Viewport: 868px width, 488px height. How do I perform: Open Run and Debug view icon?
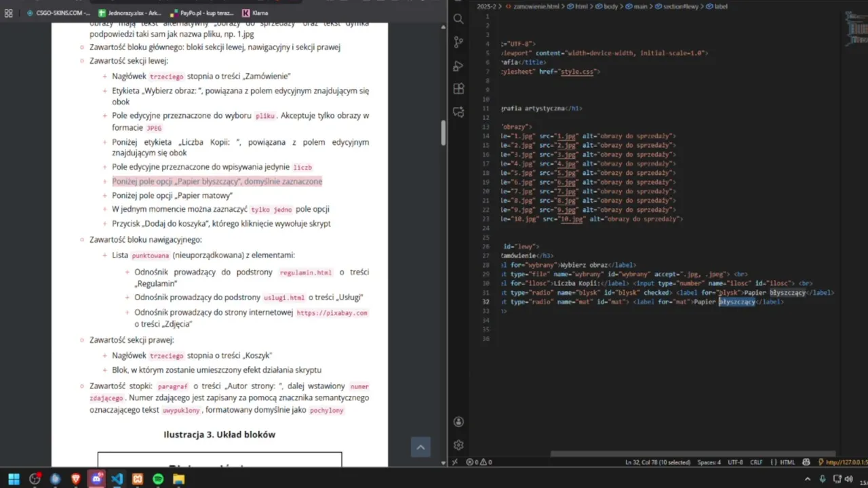coord(458,66)
